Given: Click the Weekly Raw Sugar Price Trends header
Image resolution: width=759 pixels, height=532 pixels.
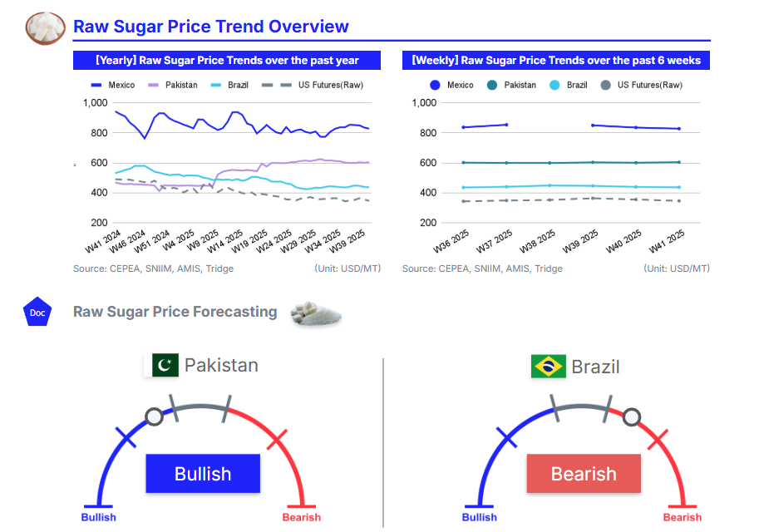Looking at the screenshot, I should click(x=556, y=60).
